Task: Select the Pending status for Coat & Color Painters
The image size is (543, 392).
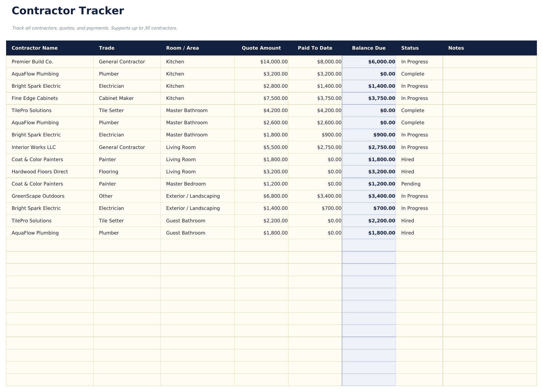Action: tap(411, 184)
